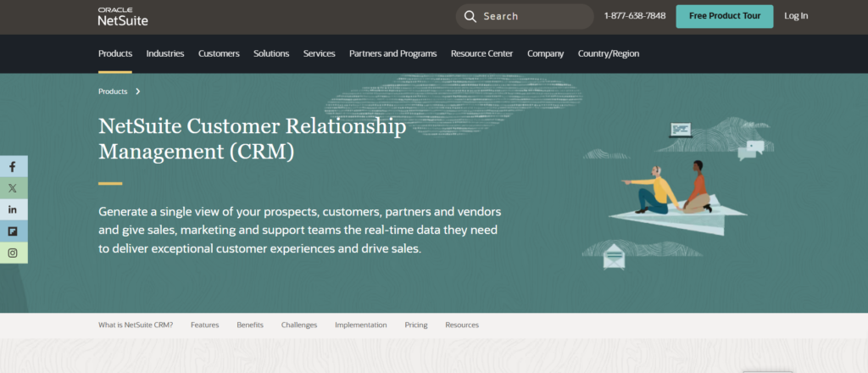Open the Customers navigation menu
The height and width of the screenshot is (373, 868).
click(219, 53)
